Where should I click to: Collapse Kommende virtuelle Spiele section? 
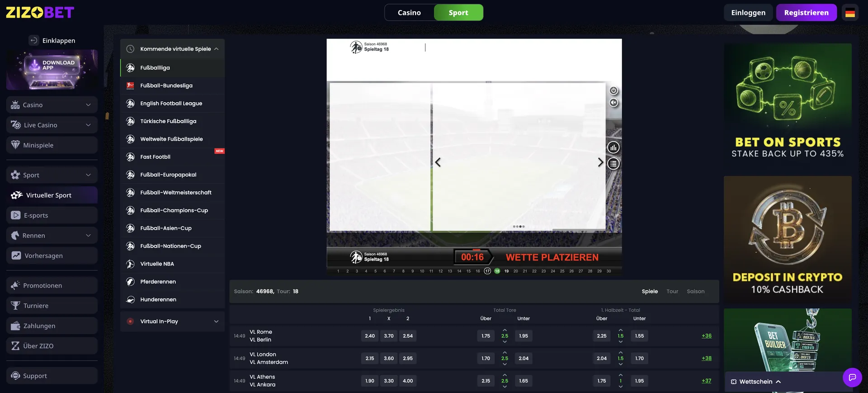[216, 49]
